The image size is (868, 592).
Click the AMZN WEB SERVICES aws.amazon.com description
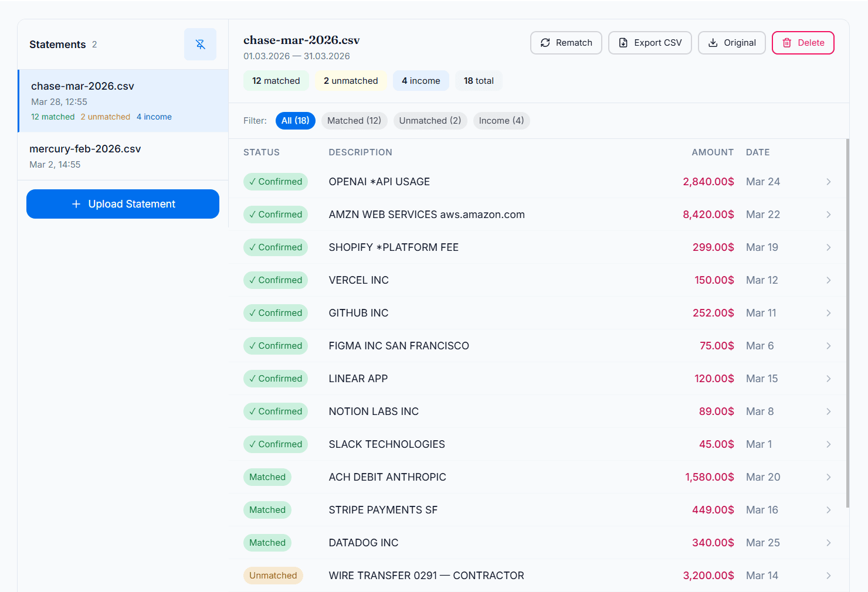427,215
